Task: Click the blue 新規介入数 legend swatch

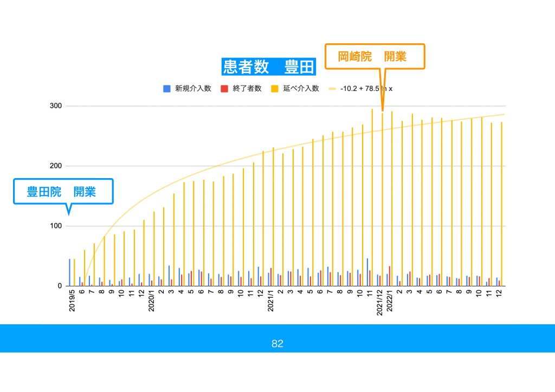Action: 167,89
